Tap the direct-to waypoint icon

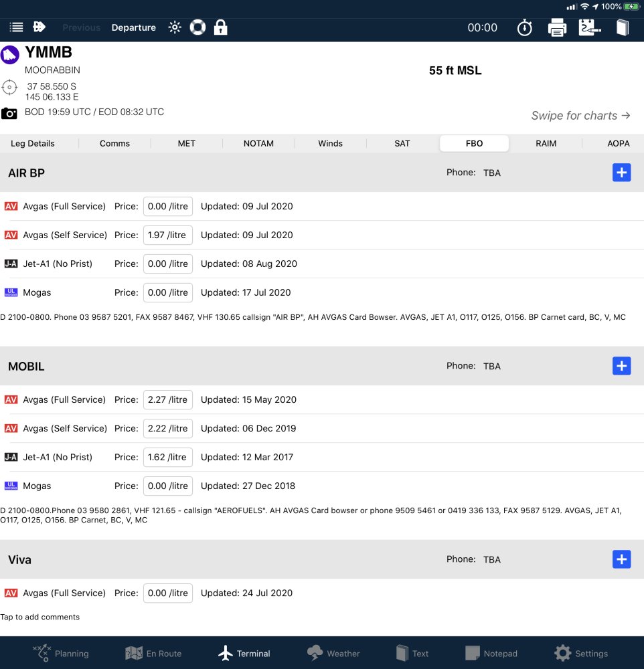(39, 27)
